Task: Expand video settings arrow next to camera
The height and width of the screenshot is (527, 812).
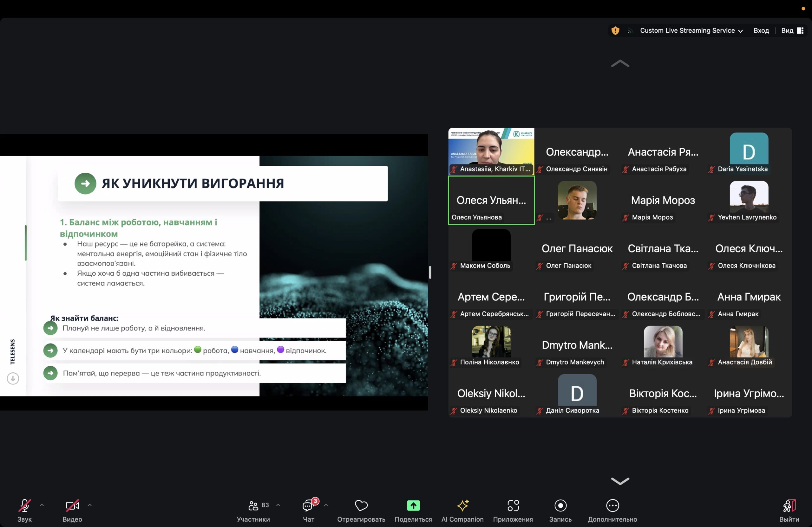Action: click(x=90, y=505)
